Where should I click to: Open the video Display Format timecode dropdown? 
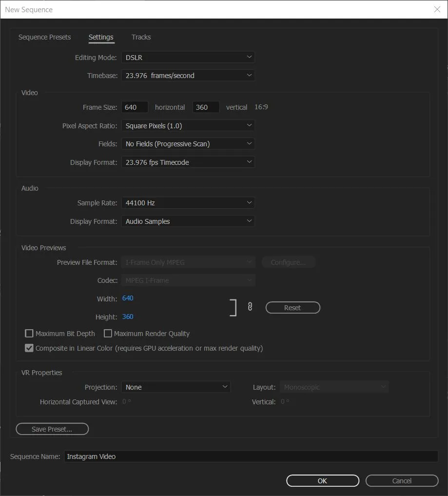[x=188, y=162]
